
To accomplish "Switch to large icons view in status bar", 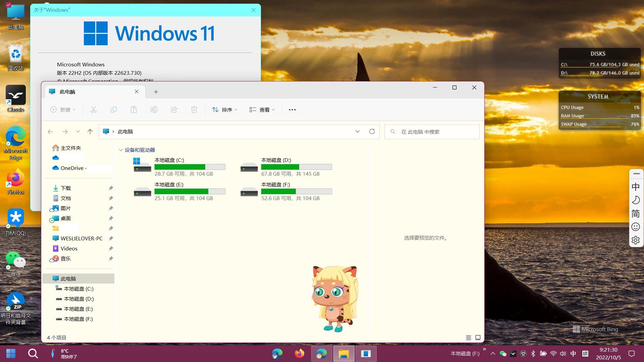I will pos(478,338).
